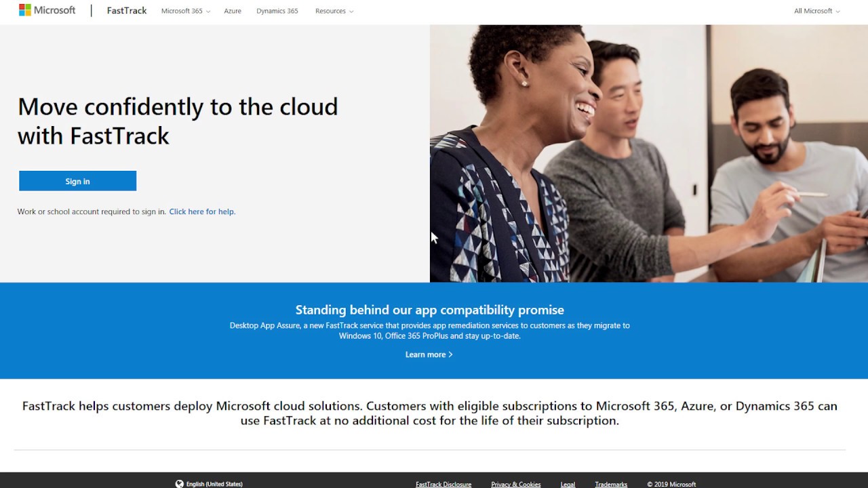Click the blue Sign in button
868x488 pixels.
click(x=77, y=181)
